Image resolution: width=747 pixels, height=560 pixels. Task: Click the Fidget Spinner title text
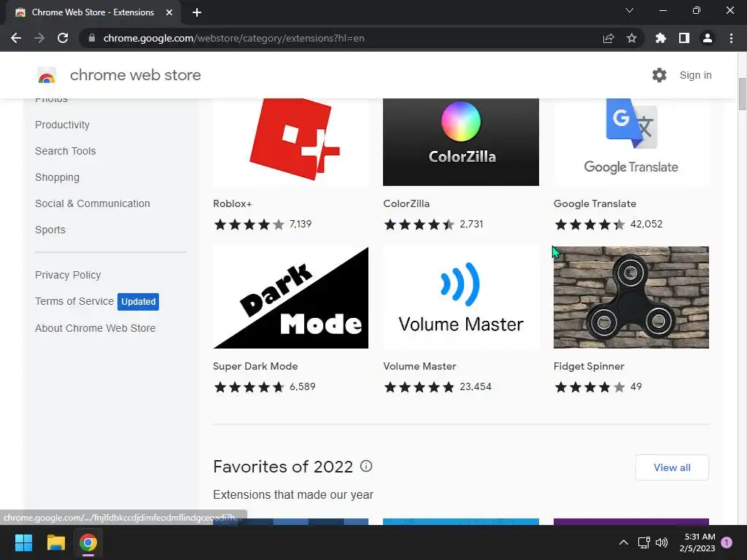tap(589, 366)
